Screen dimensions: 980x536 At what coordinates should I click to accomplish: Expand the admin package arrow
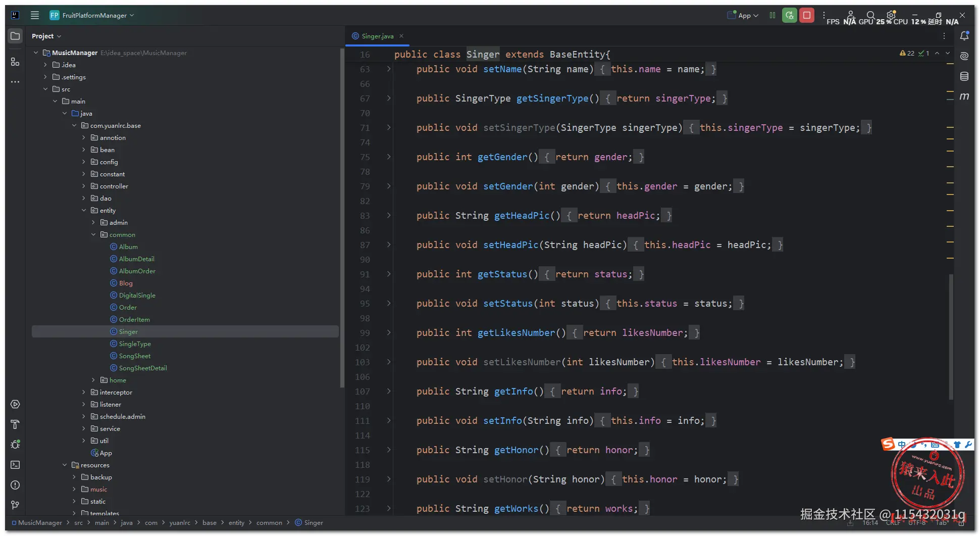93,222
